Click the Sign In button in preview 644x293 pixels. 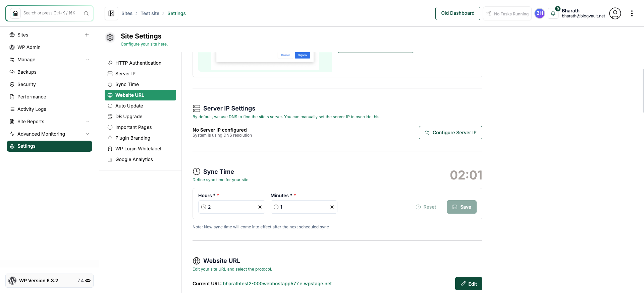pyautogui.click(x=303, y=55)
